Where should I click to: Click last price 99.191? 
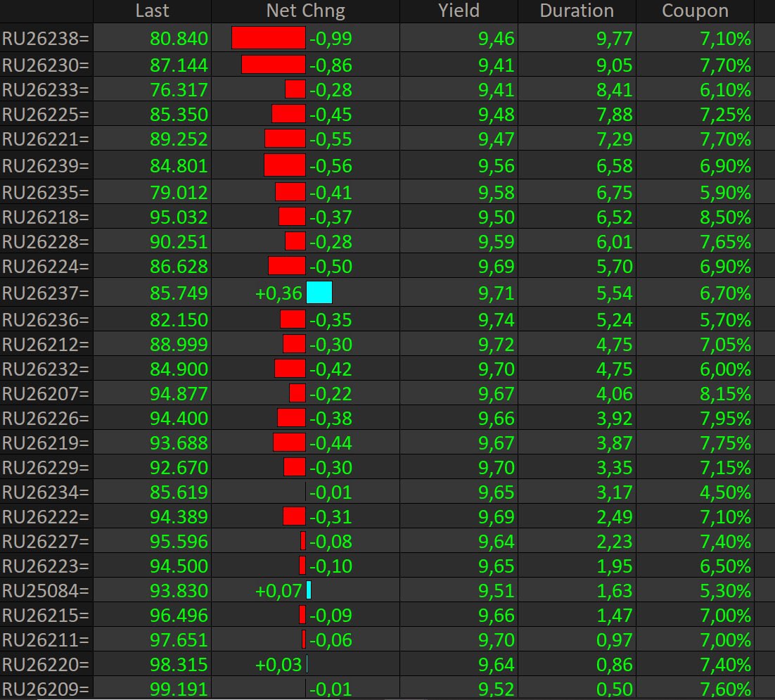tap(179, 689)
